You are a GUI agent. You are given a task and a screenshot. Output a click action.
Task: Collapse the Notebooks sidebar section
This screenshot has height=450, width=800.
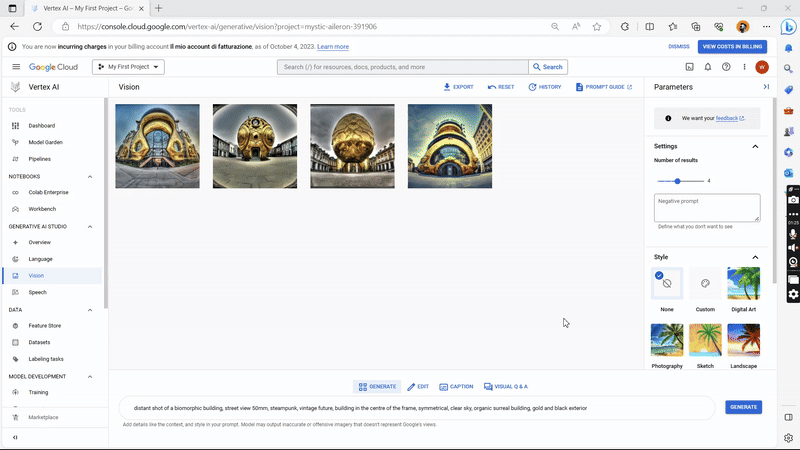point(90,176)
